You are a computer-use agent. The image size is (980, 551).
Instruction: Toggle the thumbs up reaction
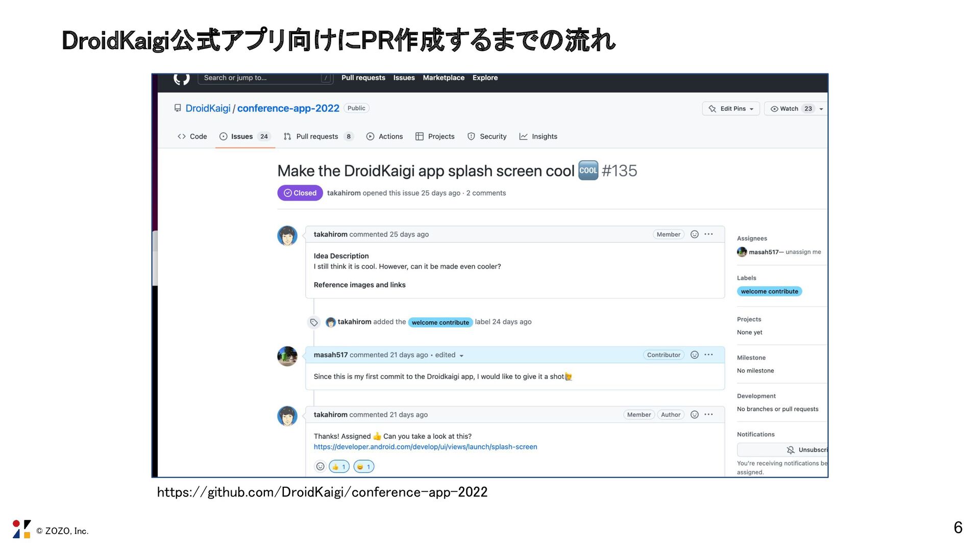[x=339, y=466]
